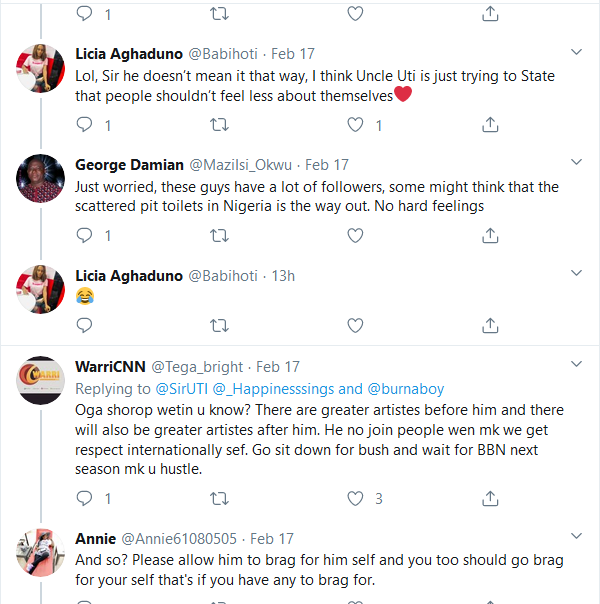Like Licia Aghaduno's 13h emoji tweet
Viewport: 600px width, 604px height.
pyautogui.click(x=354, y=324)
